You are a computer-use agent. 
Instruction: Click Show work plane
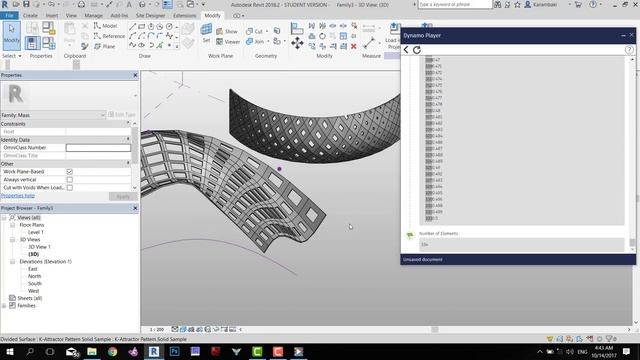coord(227,31)
